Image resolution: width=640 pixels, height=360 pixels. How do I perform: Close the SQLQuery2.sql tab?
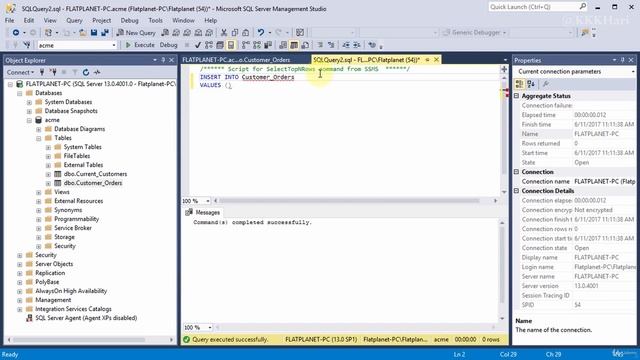pyautogui.click(x=436, y=60)
